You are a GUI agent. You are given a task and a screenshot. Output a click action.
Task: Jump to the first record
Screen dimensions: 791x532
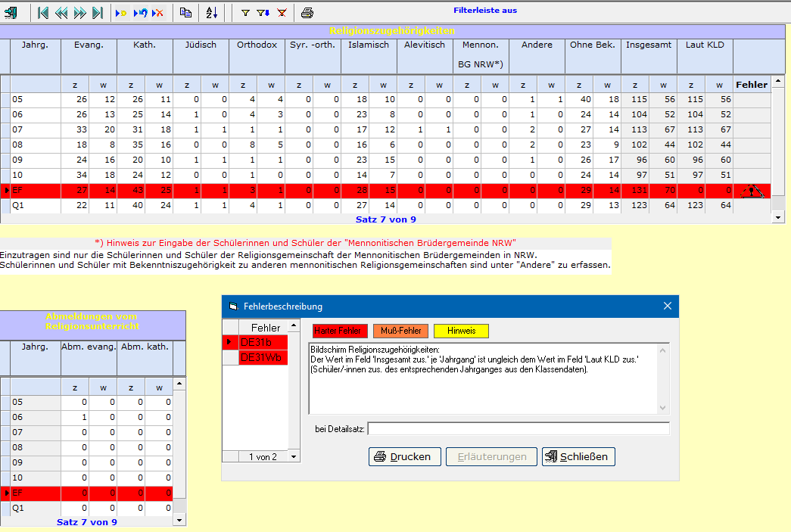coord(43,13)
